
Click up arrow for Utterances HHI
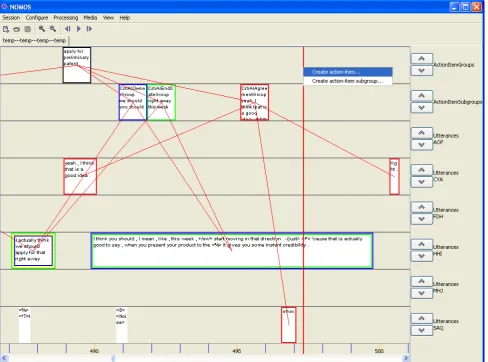421,244
